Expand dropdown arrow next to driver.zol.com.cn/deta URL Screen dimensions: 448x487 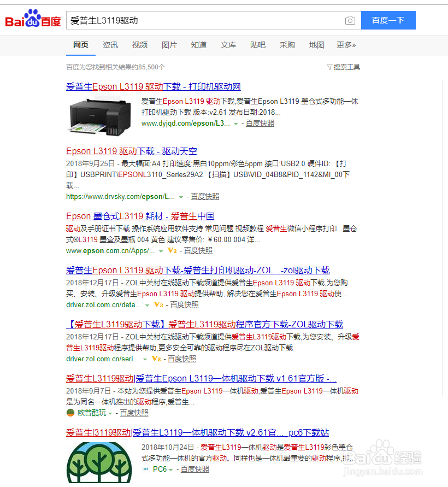(x=147, y=306)
